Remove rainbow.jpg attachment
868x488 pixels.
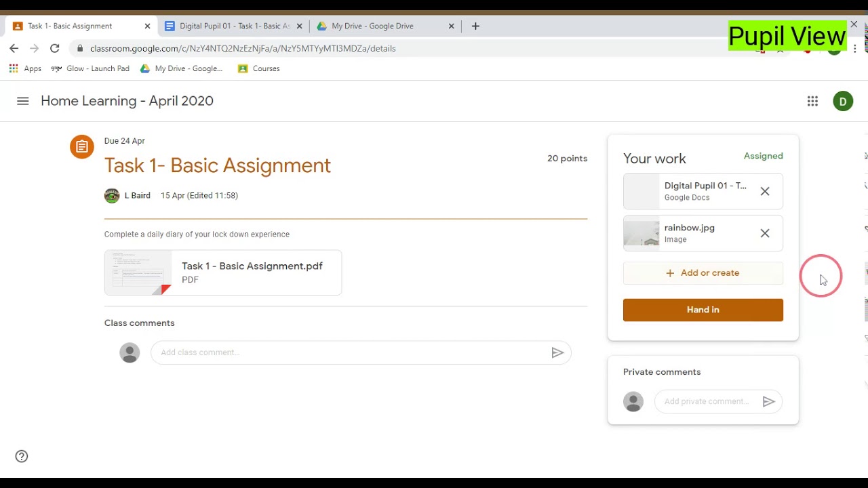tap(765, 234)
